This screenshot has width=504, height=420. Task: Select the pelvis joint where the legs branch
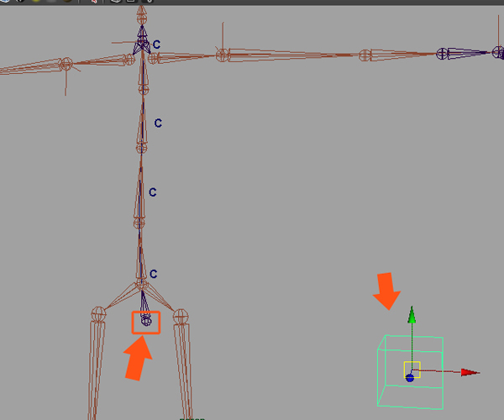click(x=142, y=284)
